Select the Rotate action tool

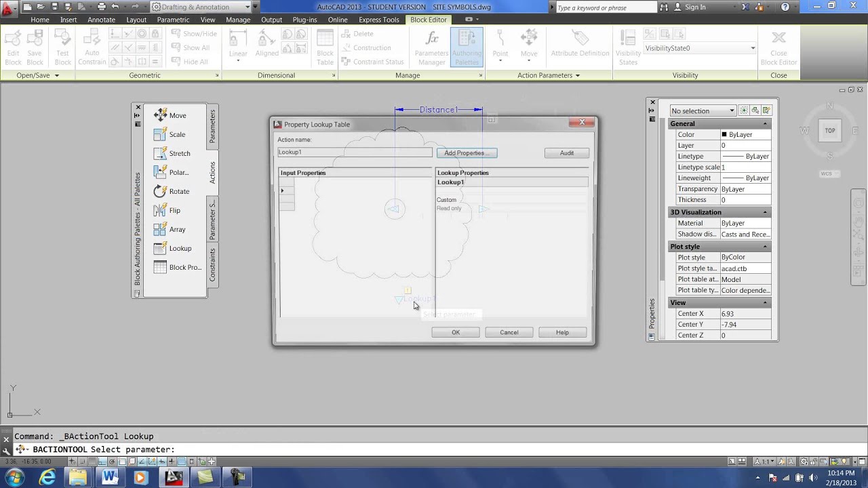pyautogui.click(x=171, y=191)
